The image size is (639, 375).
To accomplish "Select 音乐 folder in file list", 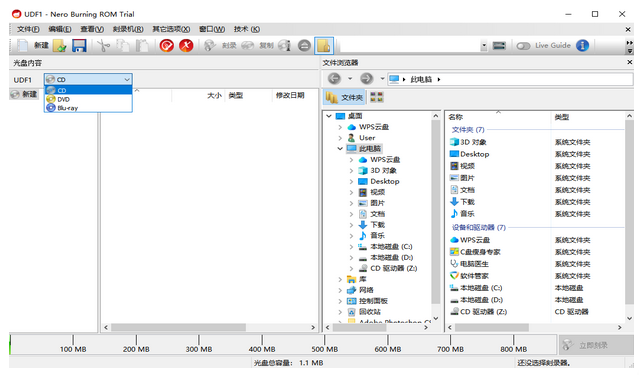I will pos(467,214).
